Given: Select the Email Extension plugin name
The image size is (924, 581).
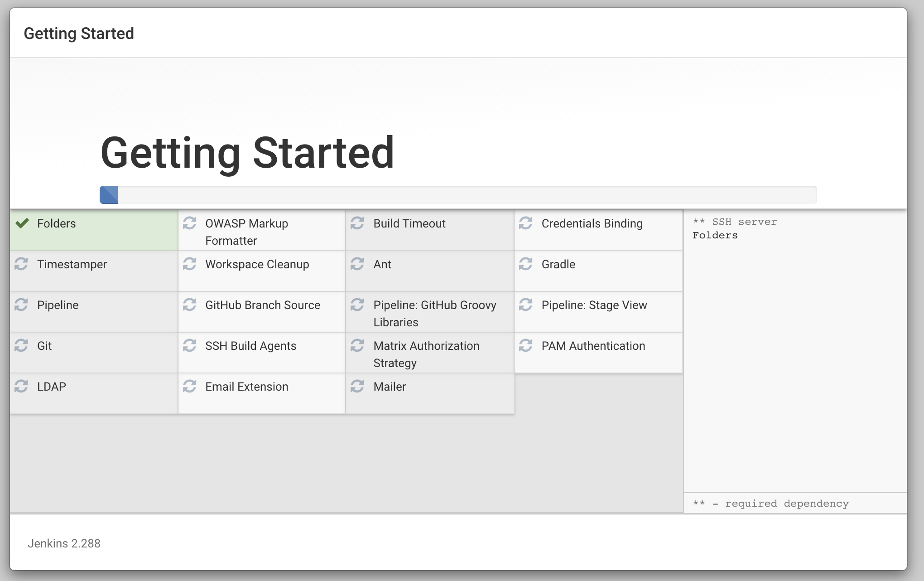Looking at the screenshot, I should click(x=247, y=387).
